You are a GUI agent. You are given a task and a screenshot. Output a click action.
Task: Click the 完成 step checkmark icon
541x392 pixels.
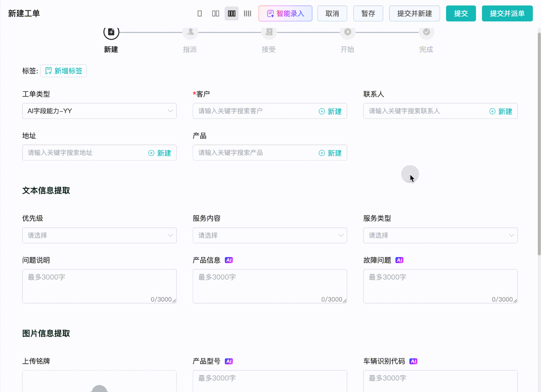pyautogui.click(x=426, y=32)
